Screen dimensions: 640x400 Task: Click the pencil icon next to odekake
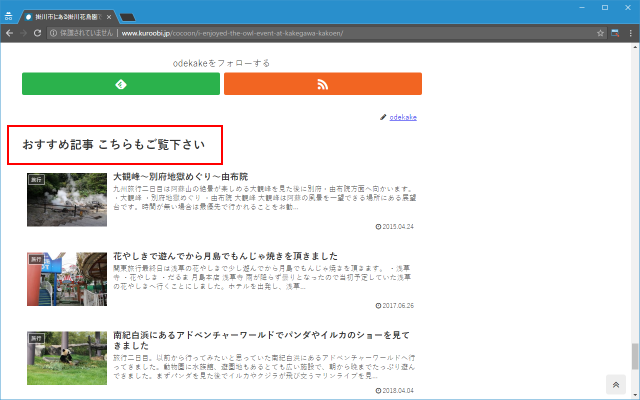[383, 117]
